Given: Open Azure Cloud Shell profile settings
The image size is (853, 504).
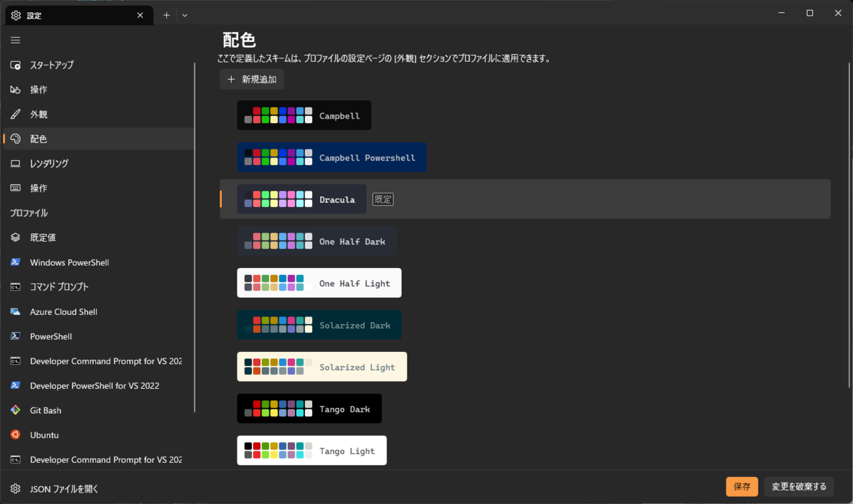Looking at the screenshot, I should click(98, 311).
